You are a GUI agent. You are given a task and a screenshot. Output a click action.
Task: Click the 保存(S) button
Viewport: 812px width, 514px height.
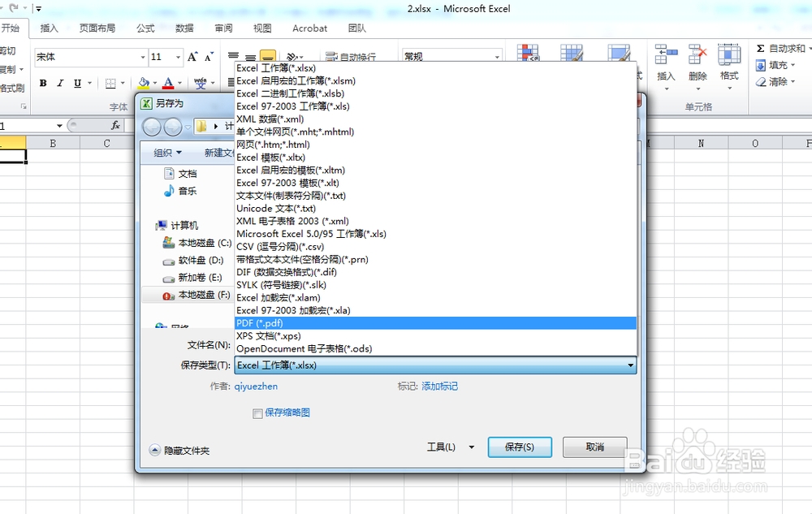[x=519, y=447]
